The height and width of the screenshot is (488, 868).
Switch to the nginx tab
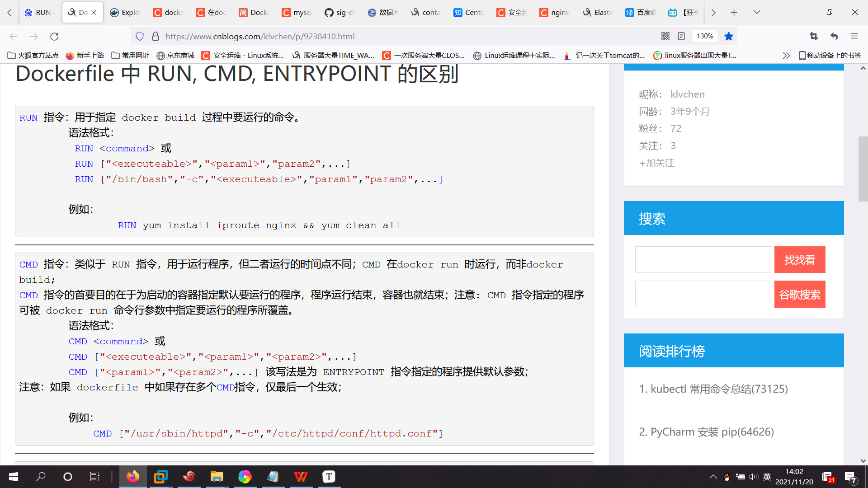click(555, 13)
